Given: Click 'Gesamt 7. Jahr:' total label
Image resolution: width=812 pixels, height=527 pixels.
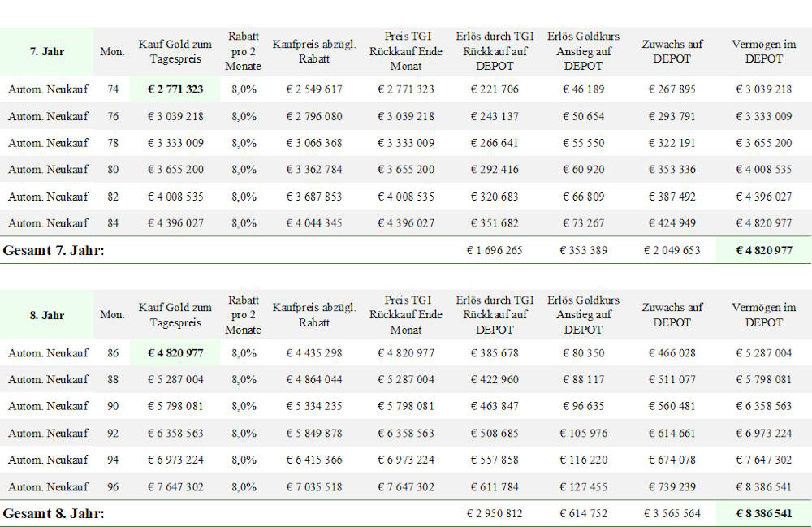Looking at the screenshot, I should [x=54, y=251].
